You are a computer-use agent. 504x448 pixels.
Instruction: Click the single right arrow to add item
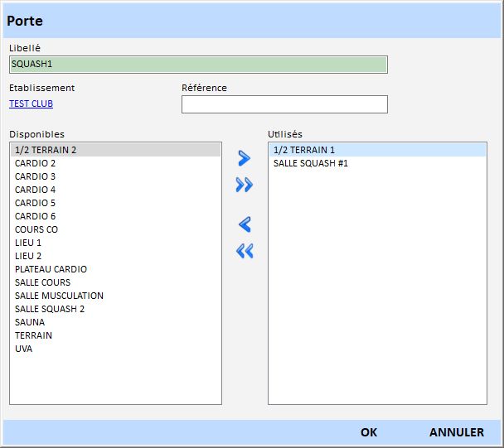[244, 157]
